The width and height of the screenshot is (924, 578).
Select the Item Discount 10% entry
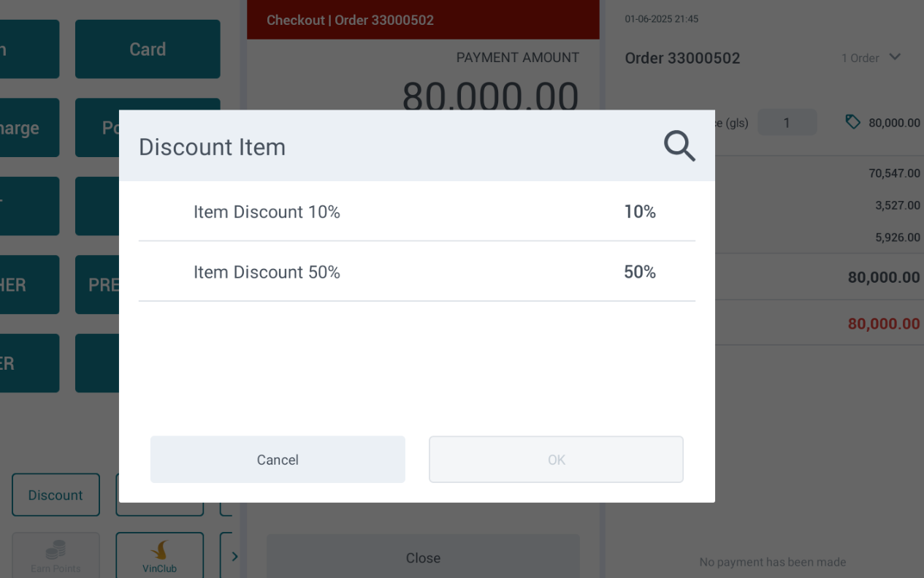pyautogui.click(x=416, y=212)
